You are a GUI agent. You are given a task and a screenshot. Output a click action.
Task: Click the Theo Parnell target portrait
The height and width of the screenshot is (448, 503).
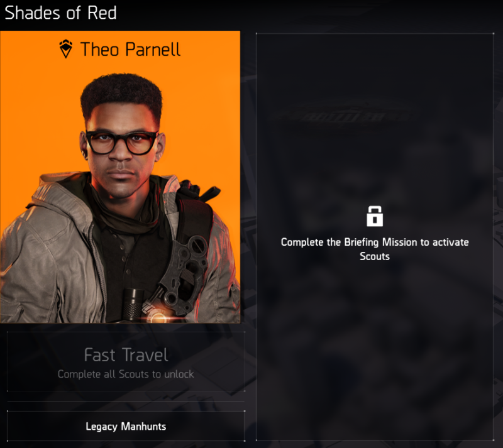pyautogui.click(x=120, y=177)
